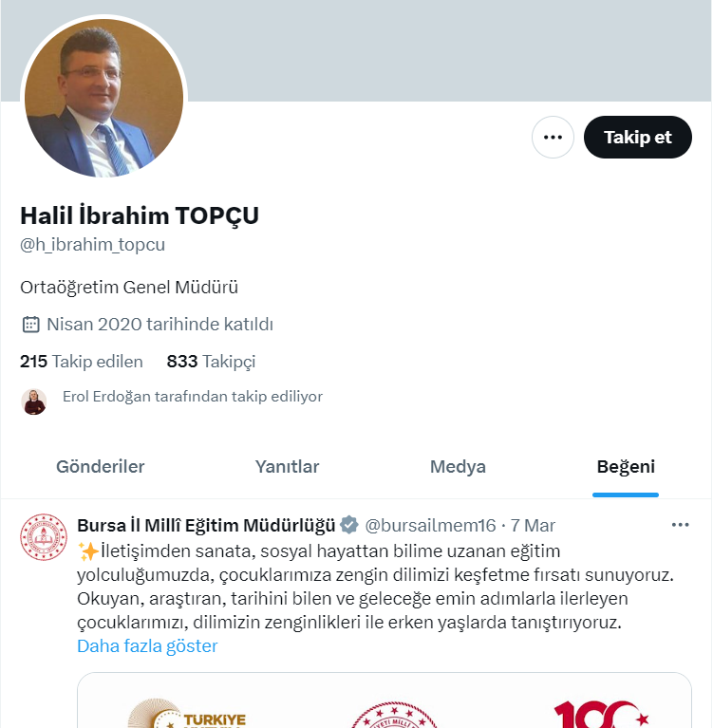Switch to the Yanıtlar tab
Image resolution: width=713 pixels, height=728 pixels.
click(287, 467)
